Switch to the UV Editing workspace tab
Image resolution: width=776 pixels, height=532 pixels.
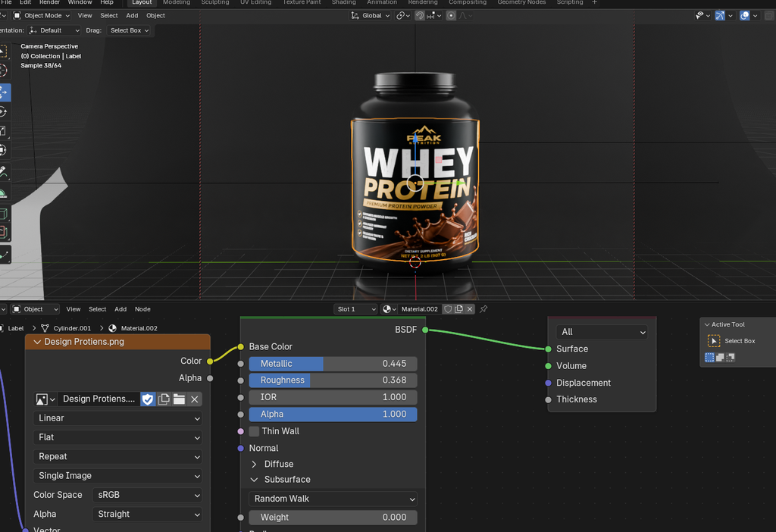point(256,2)
